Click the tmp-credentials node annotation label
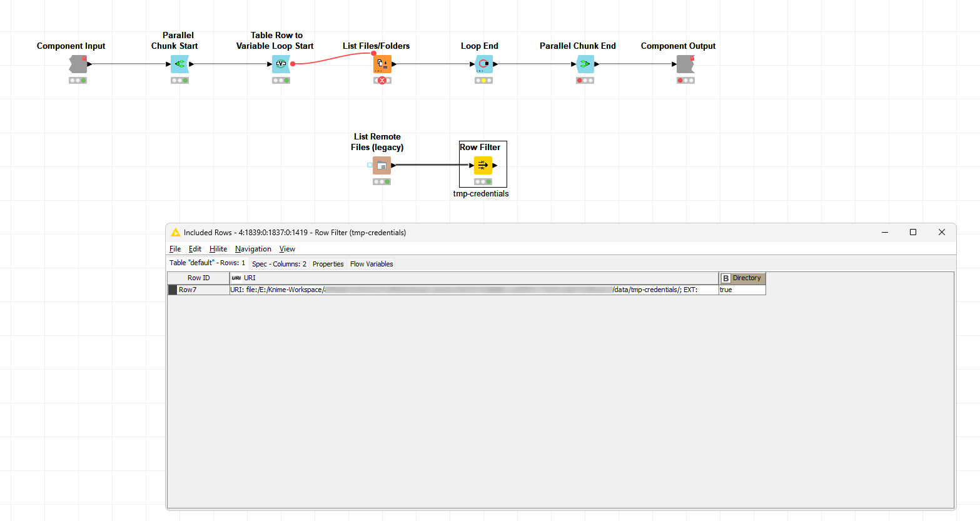Image resolution: width=980 pixels, height=521 pixels. 481,194
